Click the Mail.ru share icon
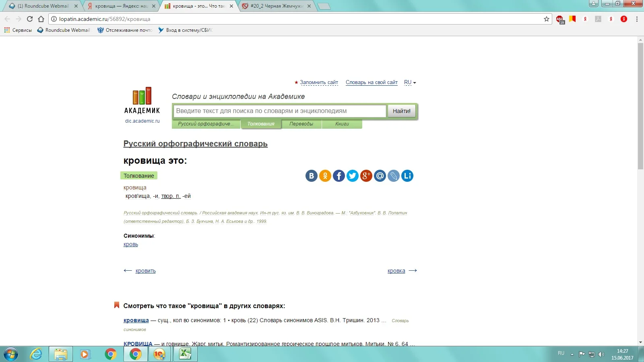This screenshot has height=362, width=644. [380, 176]
